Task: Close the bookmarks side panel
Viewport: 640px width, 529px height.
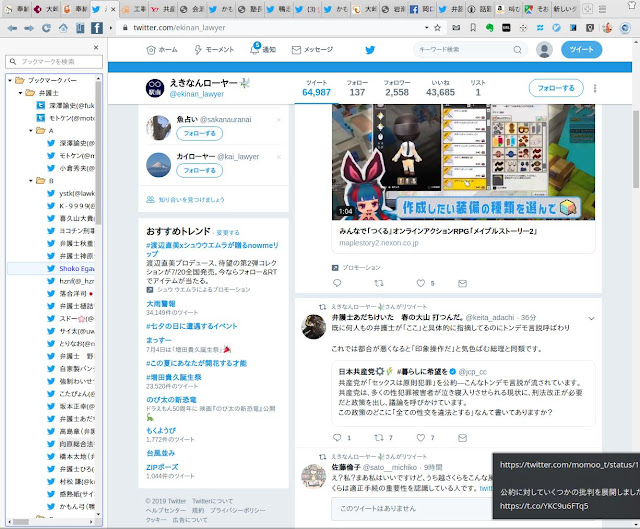Action: pyautogui.click(x=96, y=47)
